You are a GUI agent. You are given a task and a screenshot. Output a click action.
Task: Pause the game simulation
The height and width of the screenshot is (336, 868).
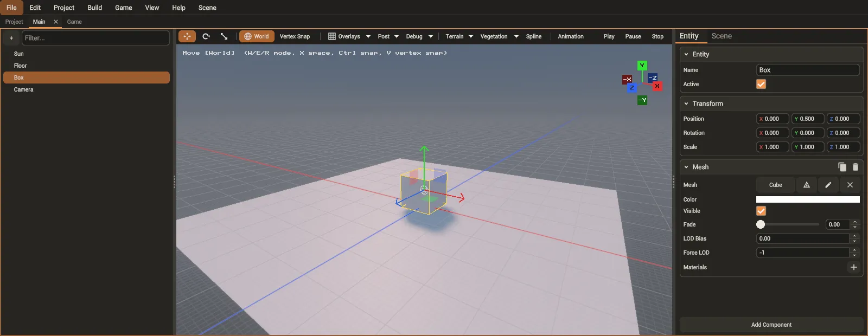[633, 36]
